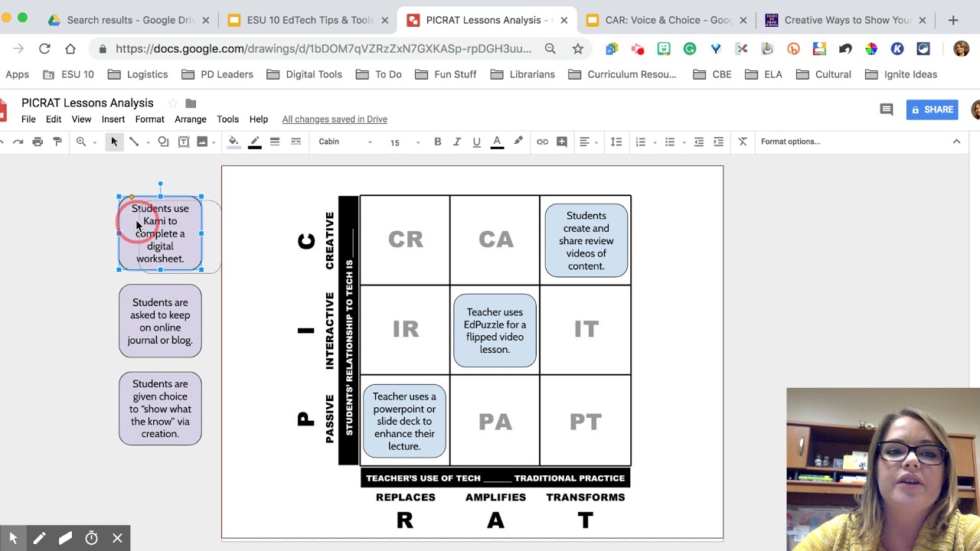Viewport: 980px width, 551px height.
Task: Click the pen annotation tool at bottom-left
Action: [x=39, y=538]
